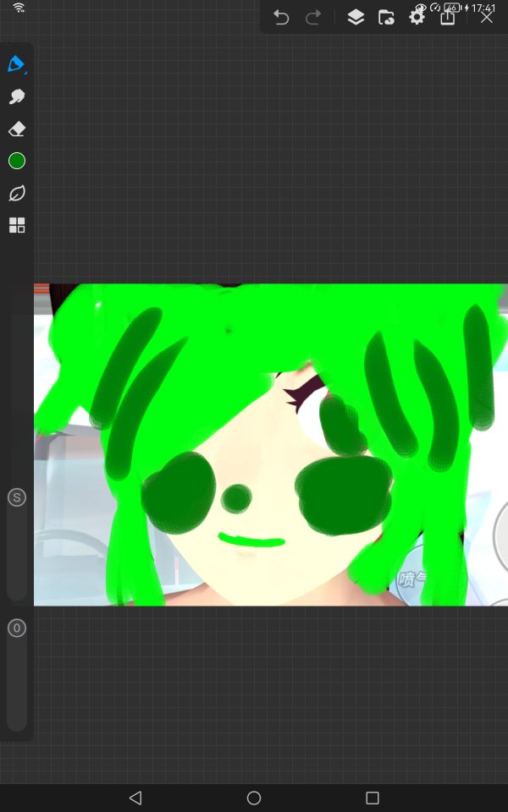Tap the share export icon
This screenshot has width=508, height=812.
coord(447,18)
